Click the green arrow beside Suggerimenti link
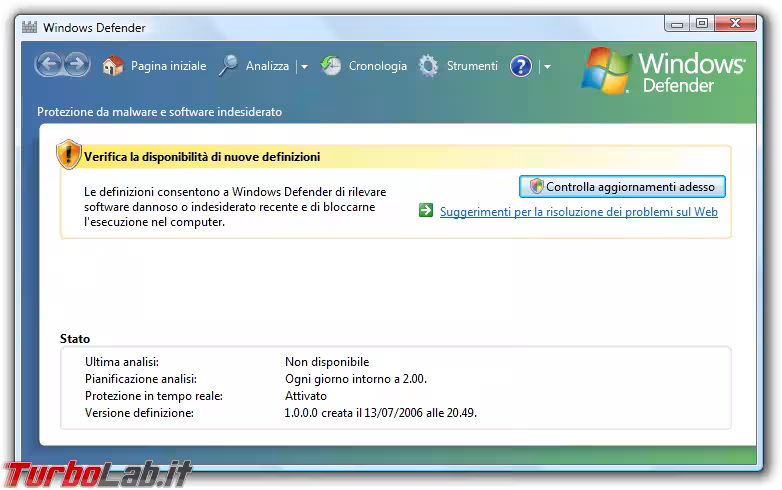Viewport: 782px width, 490px height. (x=425, y=211)
